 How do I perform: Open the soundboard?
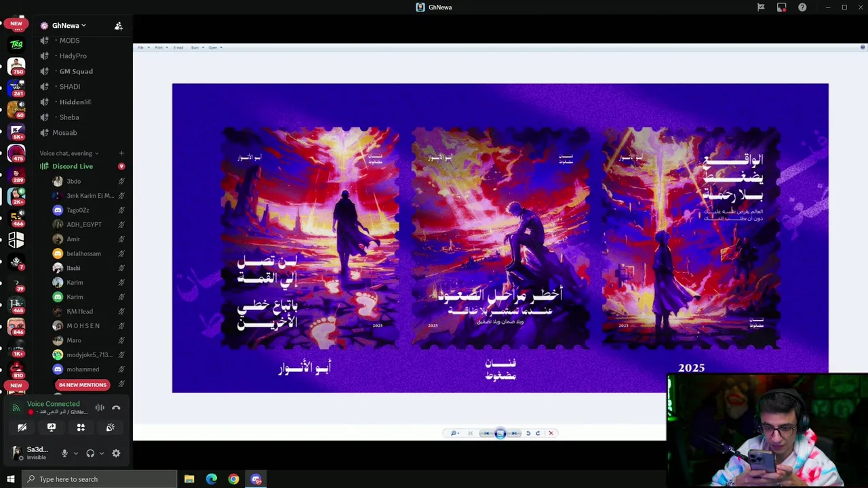coord(111,428)
